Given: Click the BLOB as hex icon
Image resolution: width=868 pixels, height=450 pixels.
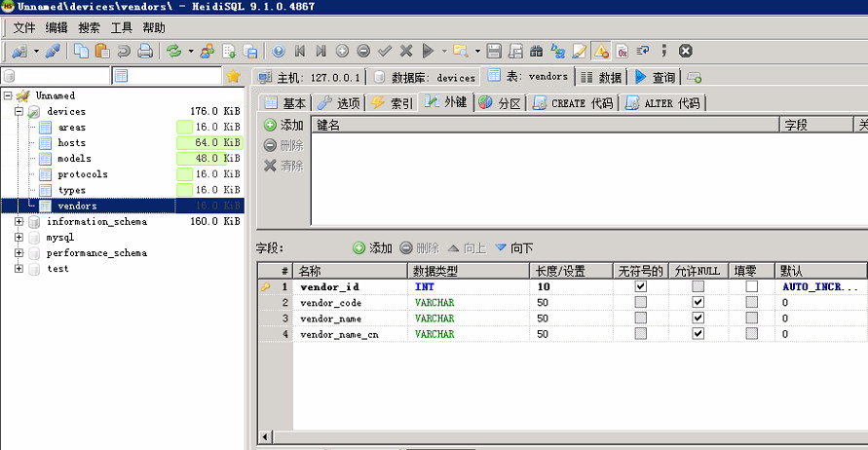Looking at the screenshot, I should tap(623, 51).
